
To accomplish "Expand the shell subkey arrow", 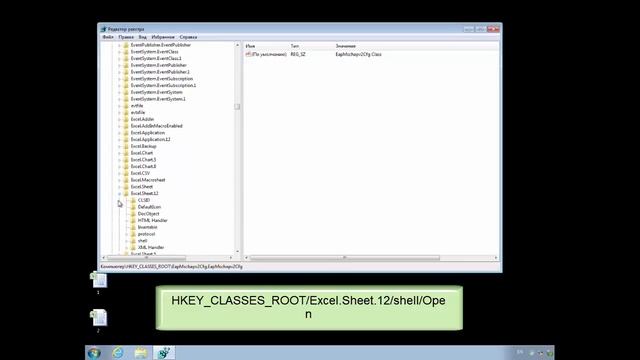I will tap(127, 241).
